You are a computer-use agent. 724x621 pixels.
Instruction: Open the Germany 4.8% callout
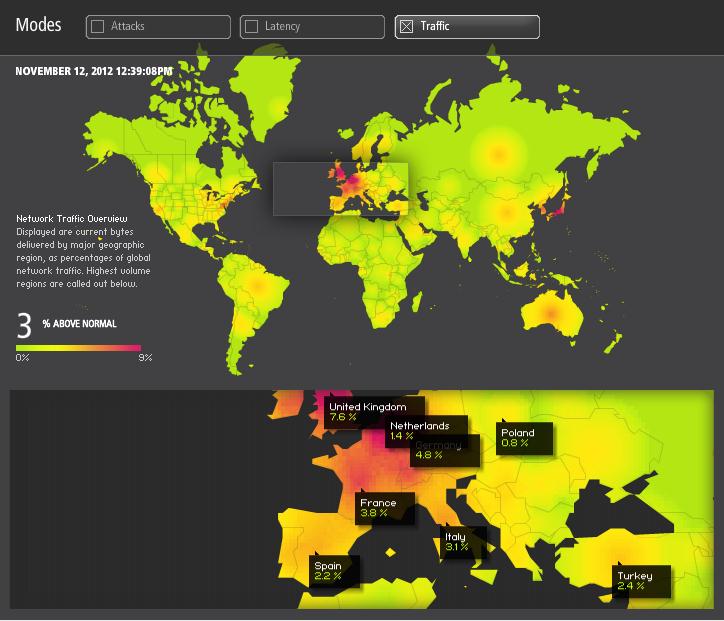[x=438, y=451]
